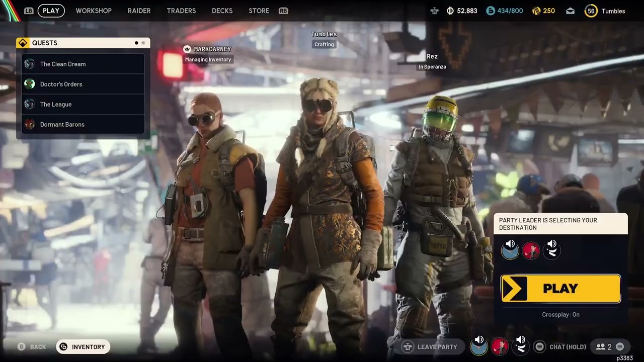Screen dimensions: 644x362
Task: Click the crown icon next to MARKCARNEY
Action: [188, 49]
